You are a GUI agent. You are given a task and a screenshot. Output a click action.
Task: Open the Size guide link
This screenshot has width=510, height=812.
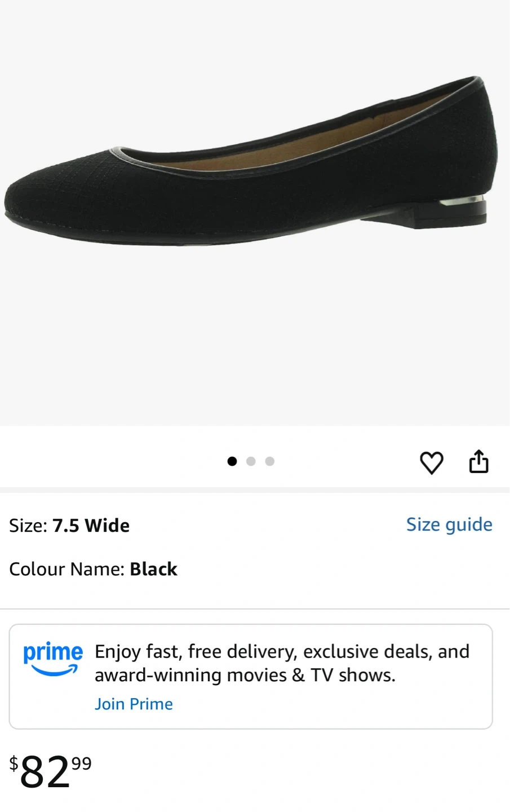449,524
